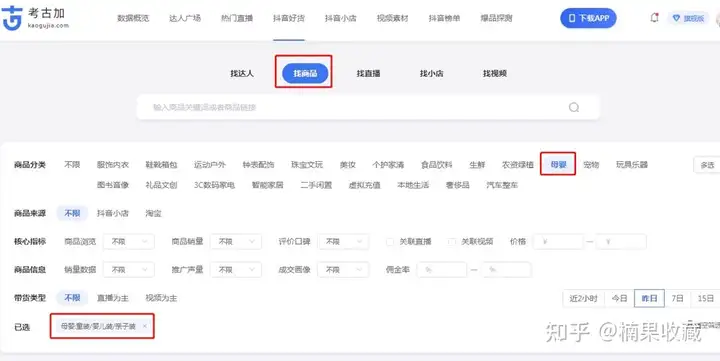The image size is (720, 361).
Task: Open 达人广场 in top navigation
Action: click(x=185, y=18)
